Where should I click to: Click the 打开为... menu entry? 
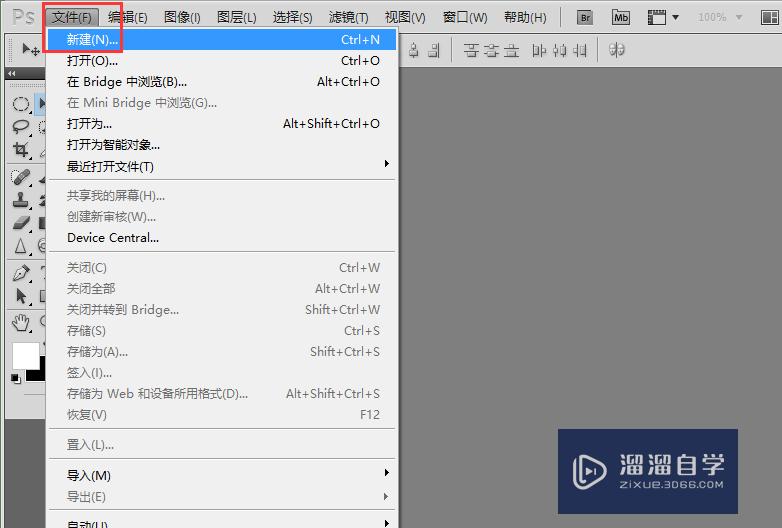tap(222, 124)
